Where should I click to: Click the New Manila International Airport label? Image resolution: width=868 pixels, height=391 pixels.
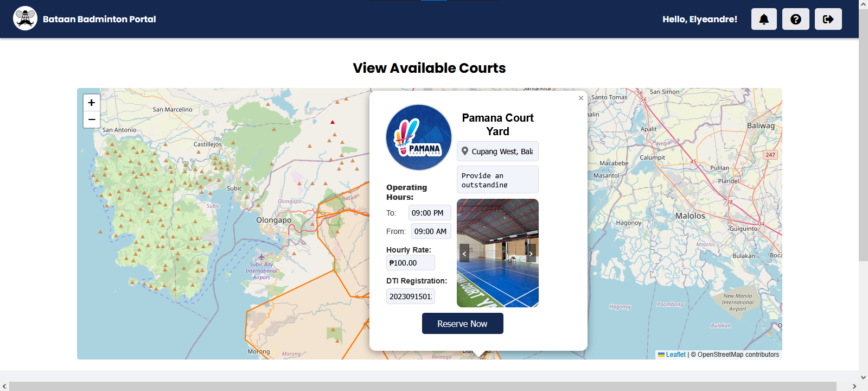pos(738,302)
